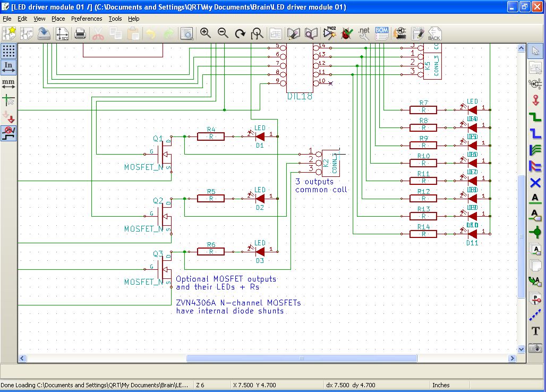This screenshot has width=546, height=392.
Task: Select the global label tool
Action: point(535,216)
